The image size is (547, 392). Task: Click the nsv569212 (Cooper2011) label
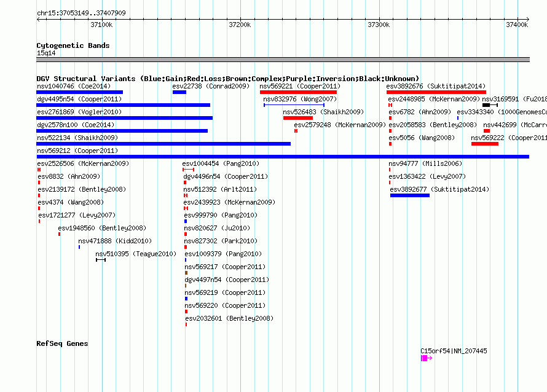77,151
